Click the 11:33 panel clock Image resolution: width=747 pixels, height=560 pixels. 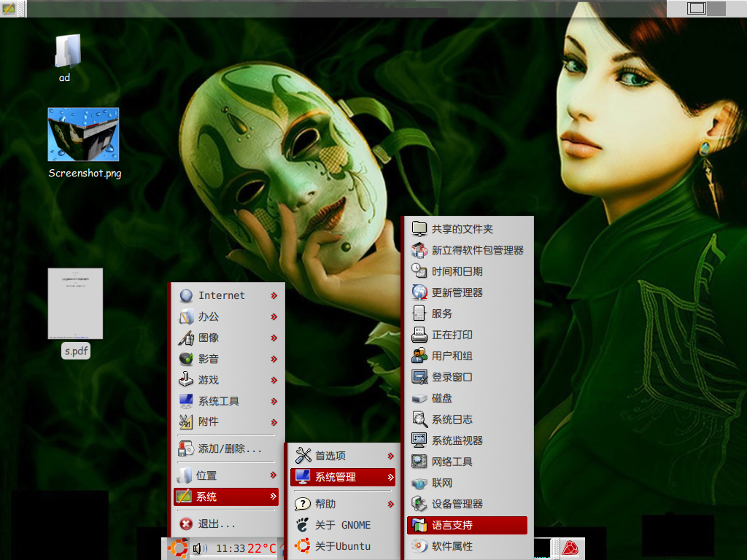(231, 548)
